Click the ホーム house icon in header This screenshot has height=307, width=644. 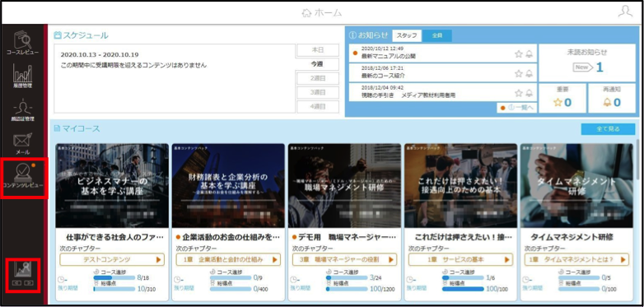pos(306,13)
